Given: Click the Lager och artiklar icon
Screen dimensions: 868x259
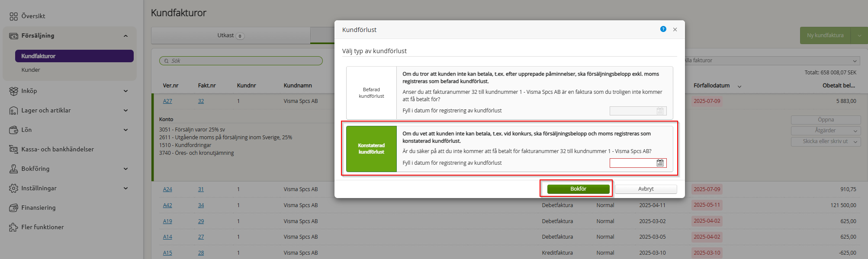Looking at the screenshot, I should [x=13, y=111].
